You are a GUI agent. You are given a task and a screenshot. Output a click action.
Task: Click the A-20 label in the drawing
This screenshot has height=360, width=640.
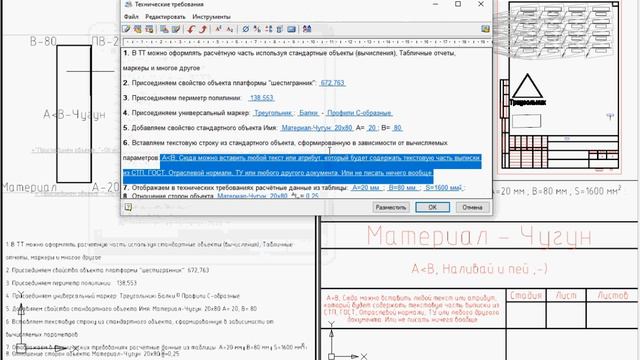click(x=106, y=187)
